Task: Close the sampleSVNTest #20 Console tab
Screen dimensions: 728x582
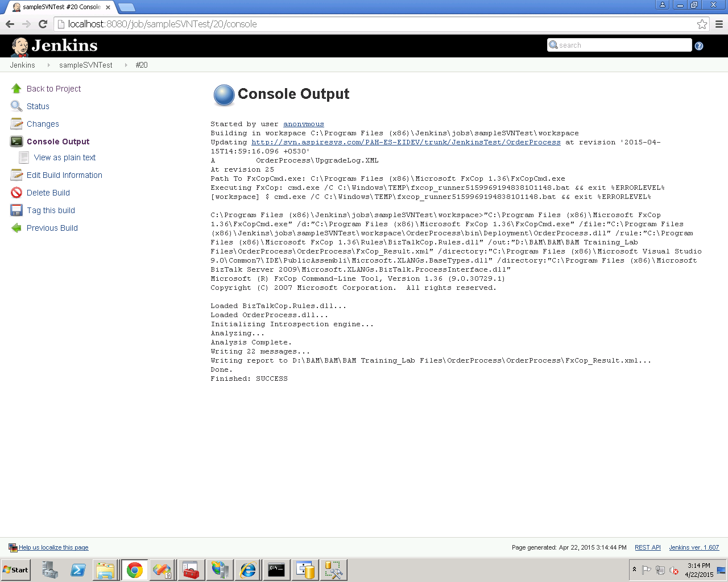Action: [x=108, y=7]
